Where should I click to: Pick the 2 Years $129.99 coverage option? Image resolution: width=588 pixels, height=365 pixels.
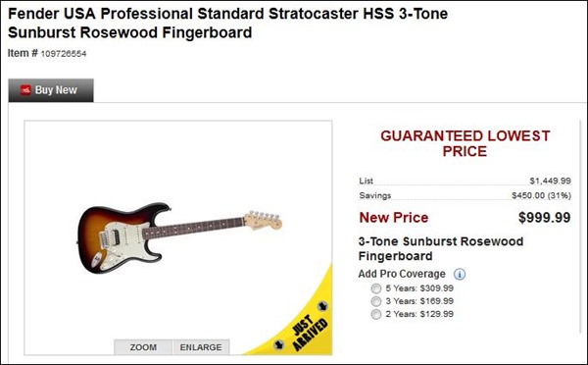(375, 314)
